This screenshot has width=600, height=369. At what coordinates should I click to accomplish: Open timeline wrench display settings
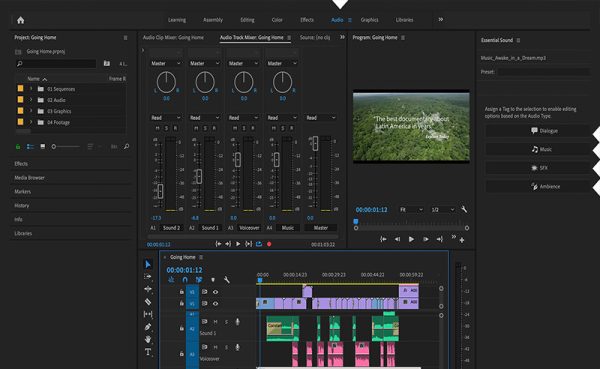point(227,280)
